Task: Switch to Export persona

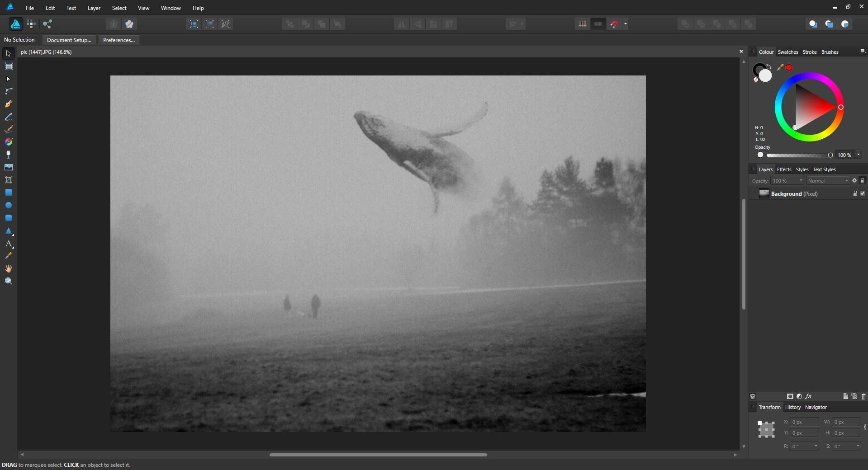Action: point(47,24)
